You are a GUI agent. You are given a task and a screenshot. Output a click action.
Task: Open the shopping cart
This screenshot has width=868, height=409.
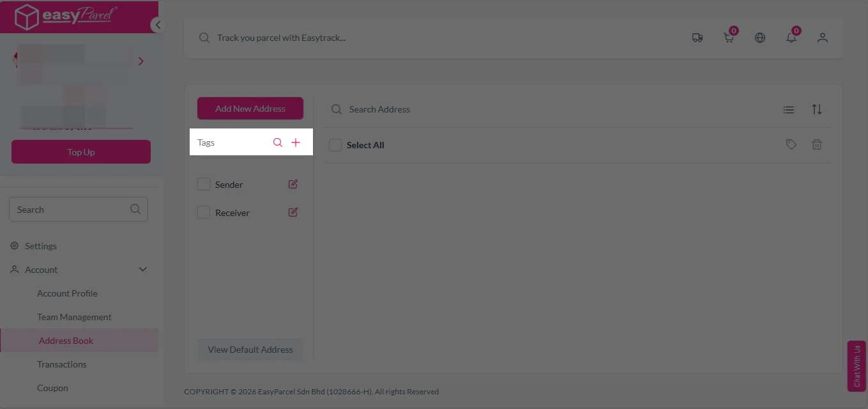click(728, 37)
